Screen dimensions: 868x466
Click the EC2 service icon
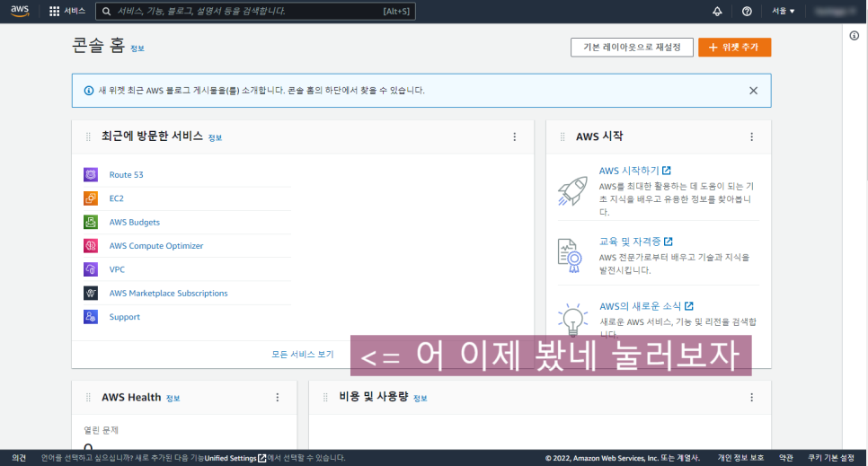pyautogui.click(x=91, y=198)
